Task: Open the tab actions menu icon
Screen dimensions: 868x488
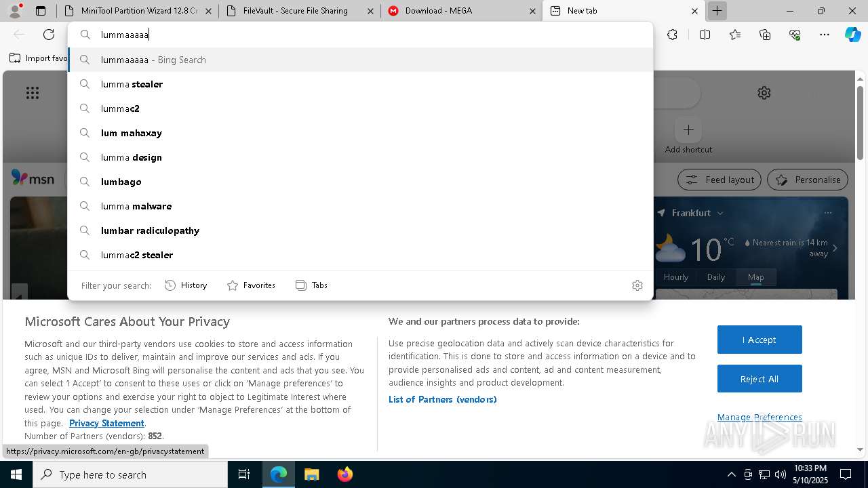Action: [41, 11]
